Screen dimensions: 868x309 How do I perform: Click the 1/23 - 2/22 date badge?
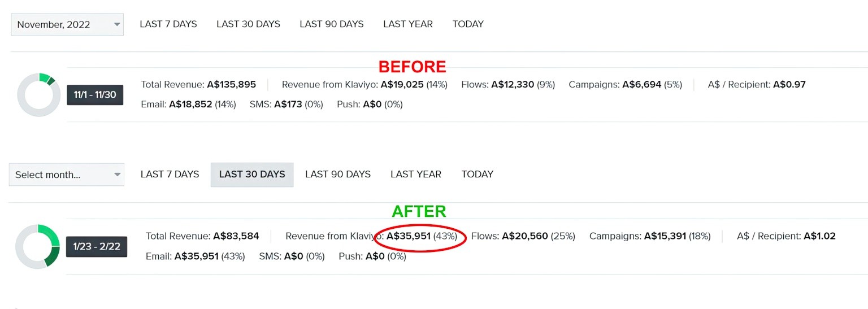click(x=97, y=247)
